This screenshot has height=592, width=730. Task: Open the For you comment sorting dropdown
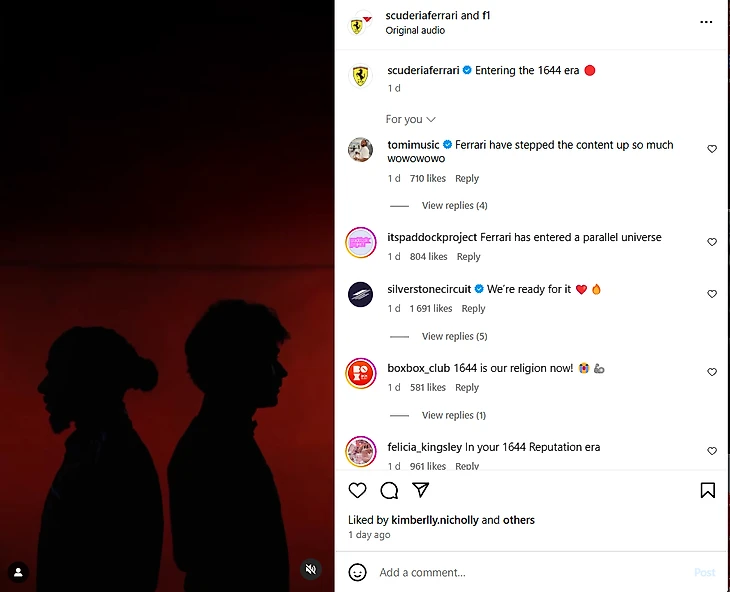pyautogui.click(x=411, y=120)
